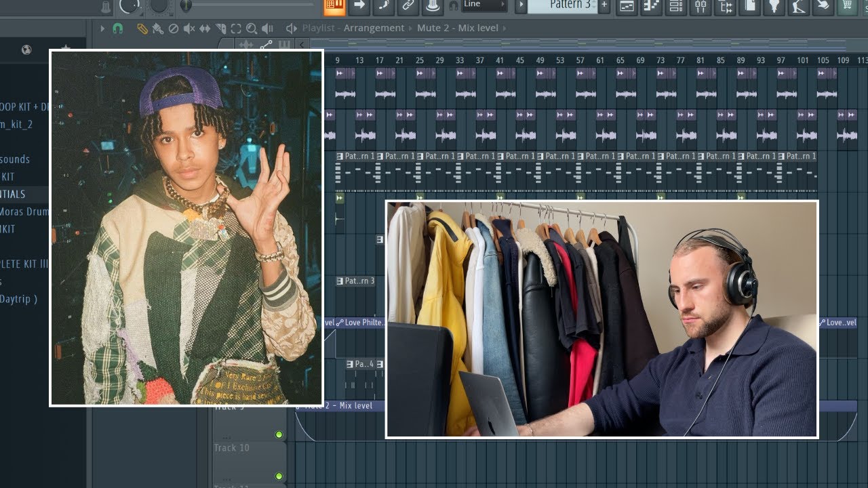Screen dimensions: 868x488
Task: Toggle the note-shaped step edit button
Action: (x=383, y=6)
